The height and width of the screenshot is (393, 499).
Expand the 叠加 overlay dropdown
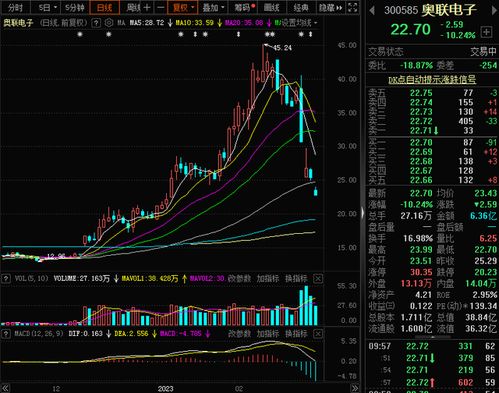tap(213, 7)
